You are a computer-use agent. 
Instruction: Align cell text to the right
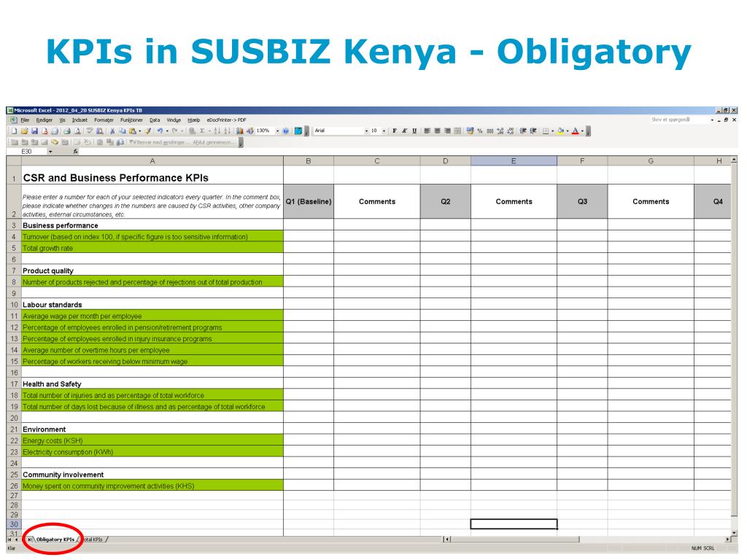point(447,131)
